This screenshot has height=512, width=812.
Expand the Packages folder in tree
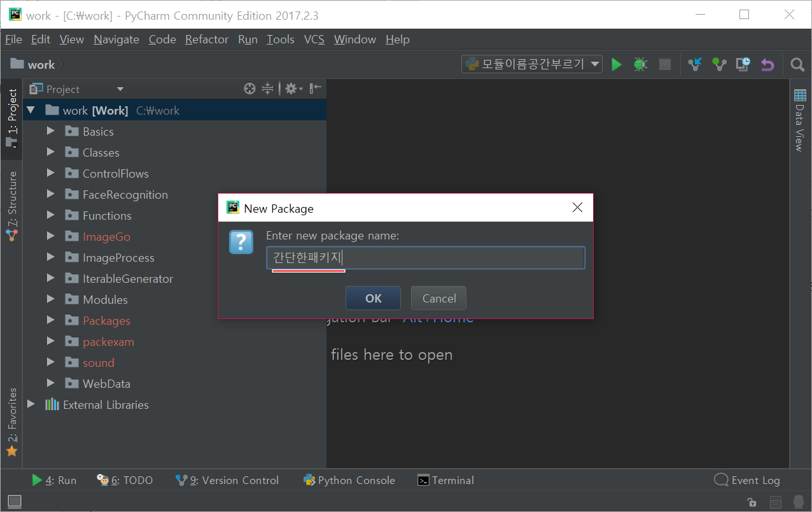pos(51,320)
